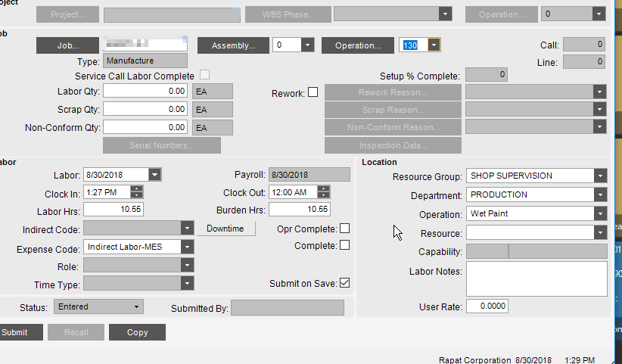Click the Labor Hrs field
Viewport: 622px width, 364px height.
point(114,210)
